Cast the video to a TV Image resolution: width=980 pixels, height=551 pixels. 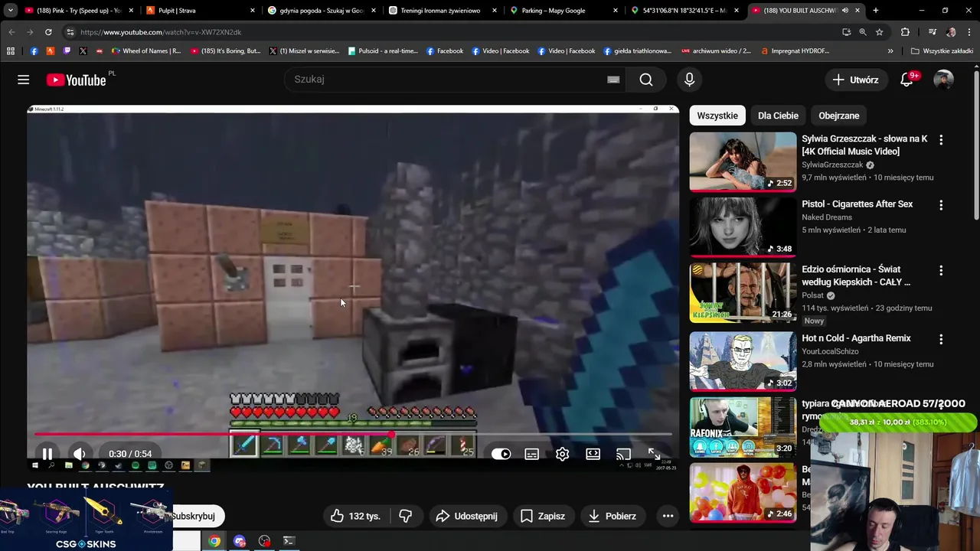[623, 454]
